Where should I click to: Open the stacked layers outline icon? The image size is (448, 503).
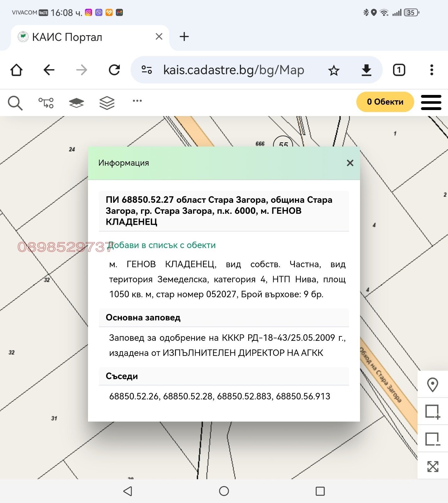click(107, 103)
